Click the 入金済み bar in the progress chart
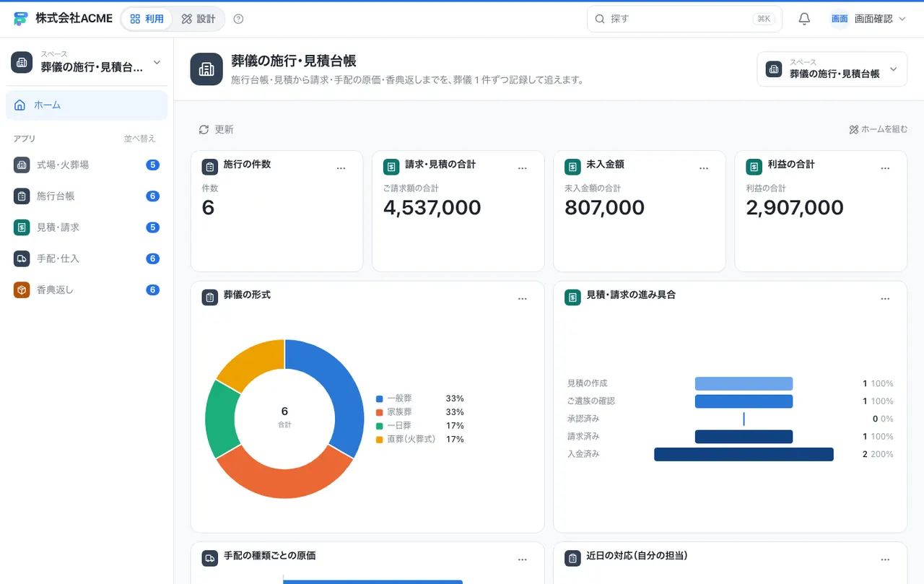Screen dimensions: 924x584 click(x=744, y=454)
